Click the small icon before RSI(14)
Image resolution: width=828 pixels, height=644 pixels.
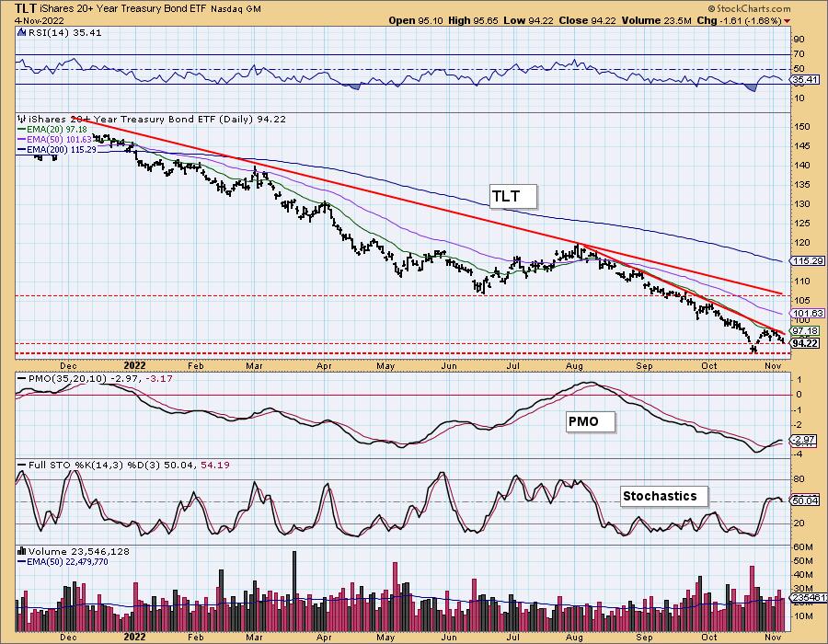pyautogui.click(x=22, y=32)
